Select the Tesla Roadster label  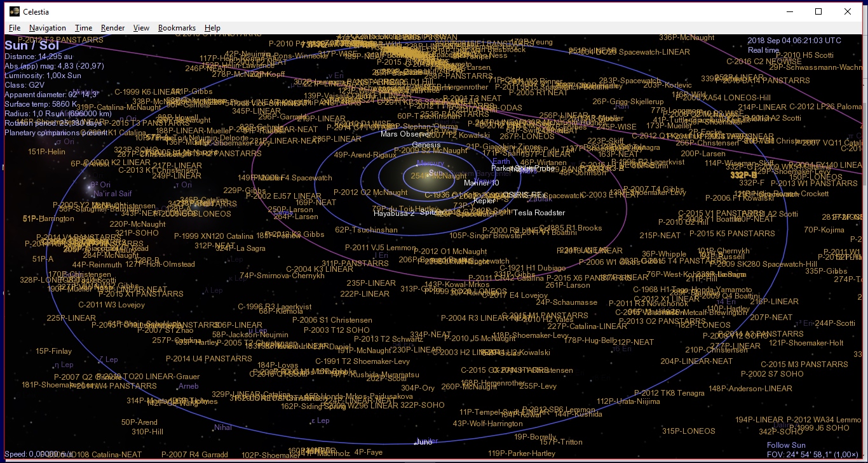[539, 213]
